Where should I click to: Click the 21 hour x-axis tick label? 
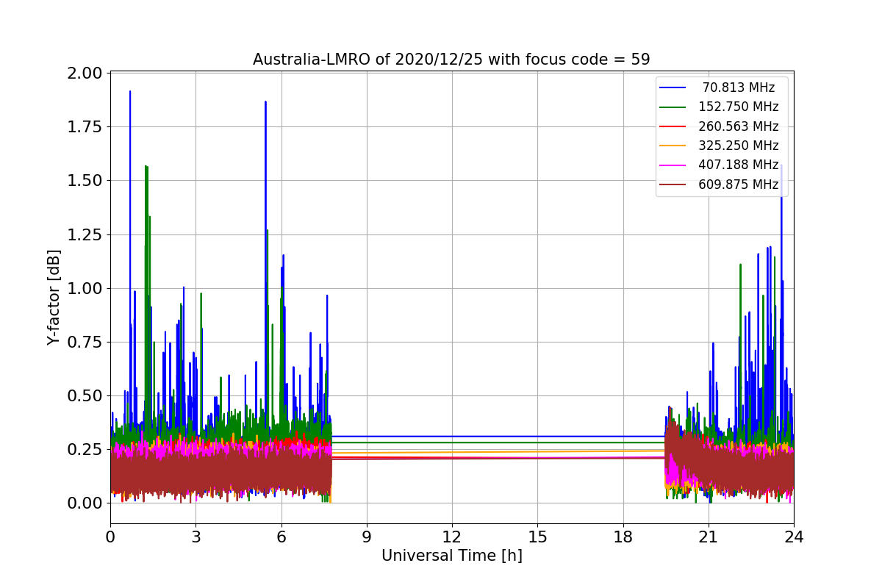click(708, 537)
